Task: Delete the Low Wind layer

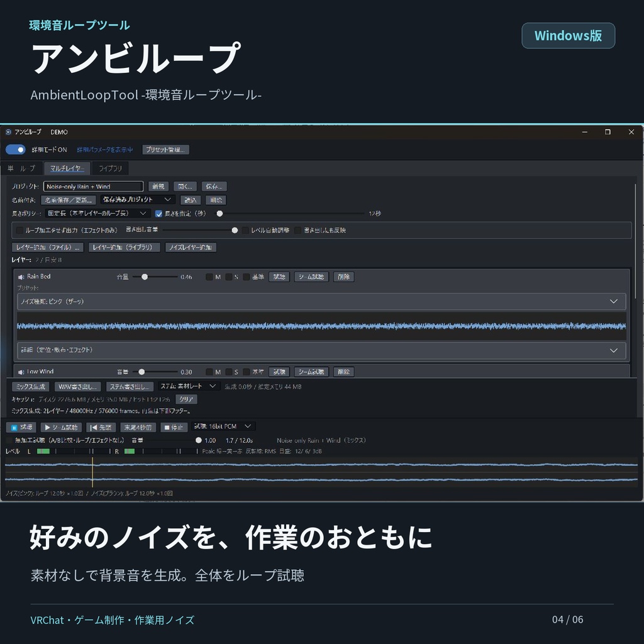Action: point(343,372)
